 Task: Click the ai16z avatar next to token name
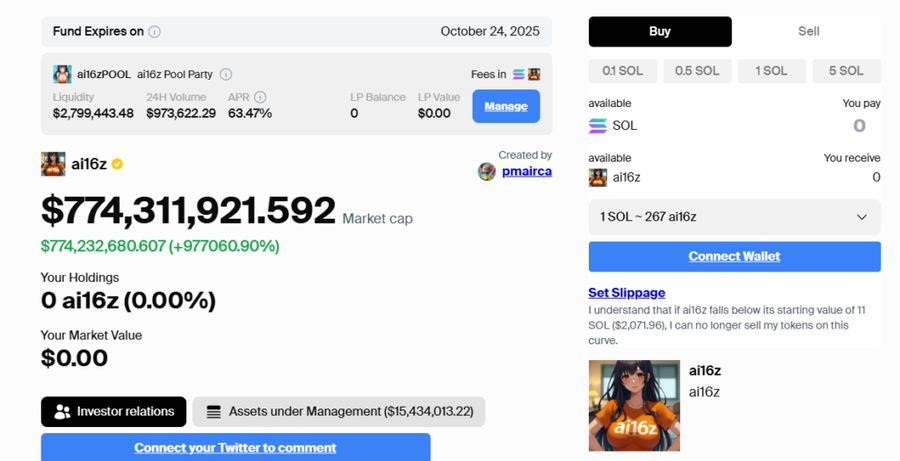click(x=53, y=164)
